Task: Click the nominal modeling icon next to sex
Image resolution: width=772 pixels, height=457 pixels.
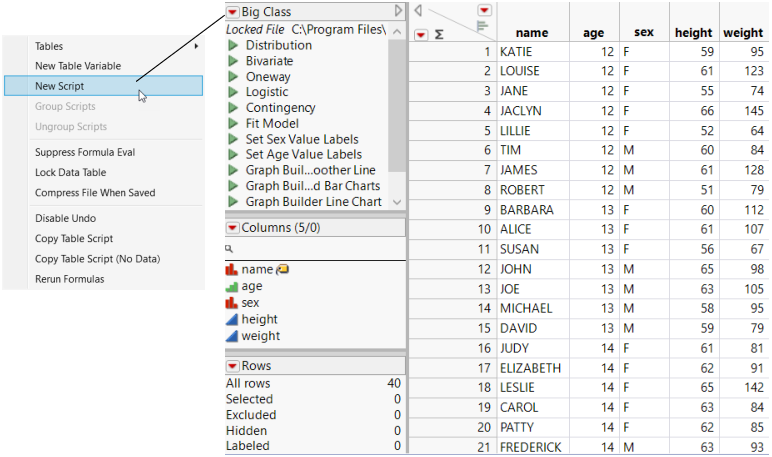Action: 232,302
